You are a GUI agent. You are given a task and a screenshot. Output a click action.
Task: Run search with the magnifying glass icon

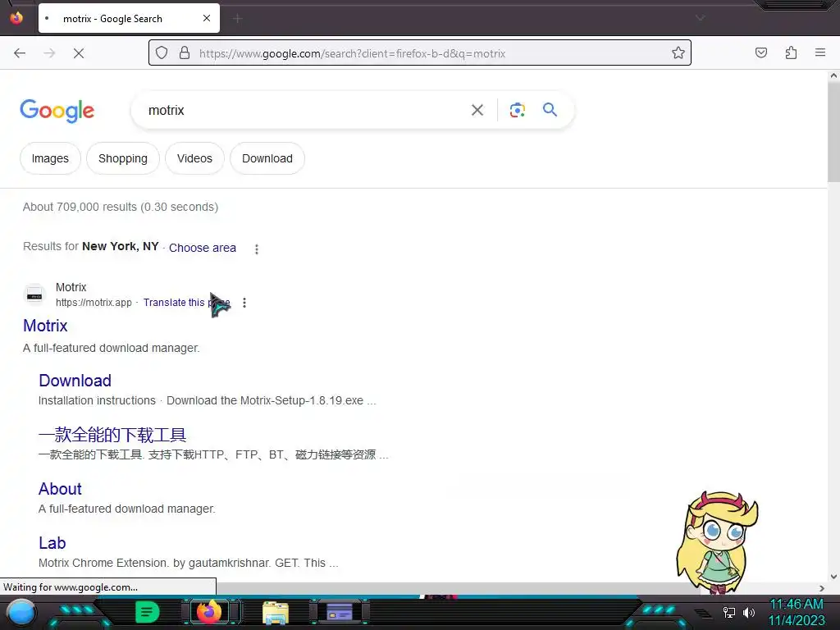click(x=550, y=110)
